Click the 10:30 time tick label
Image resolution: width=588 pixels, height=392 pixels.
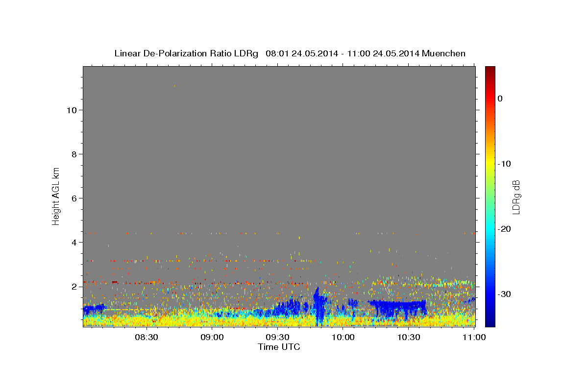click(409, 337)
